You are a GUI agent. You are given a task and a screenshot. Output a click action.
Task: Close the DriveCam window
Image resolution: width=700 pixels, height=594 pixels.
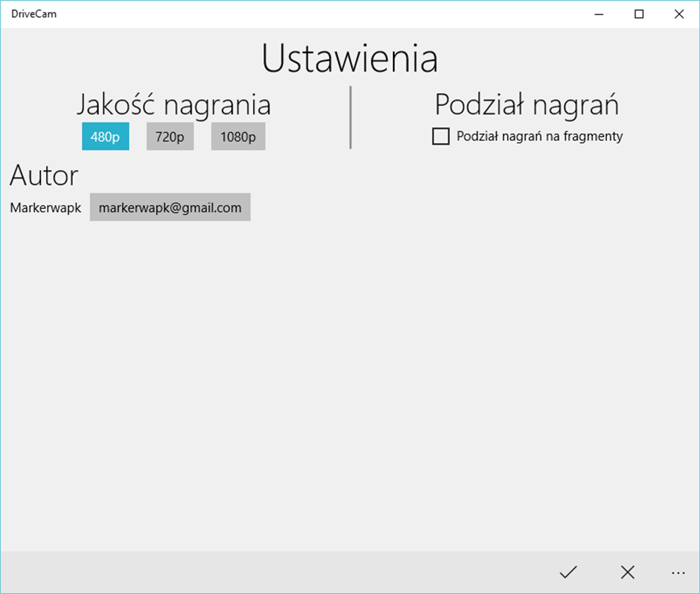click(679, 14)
